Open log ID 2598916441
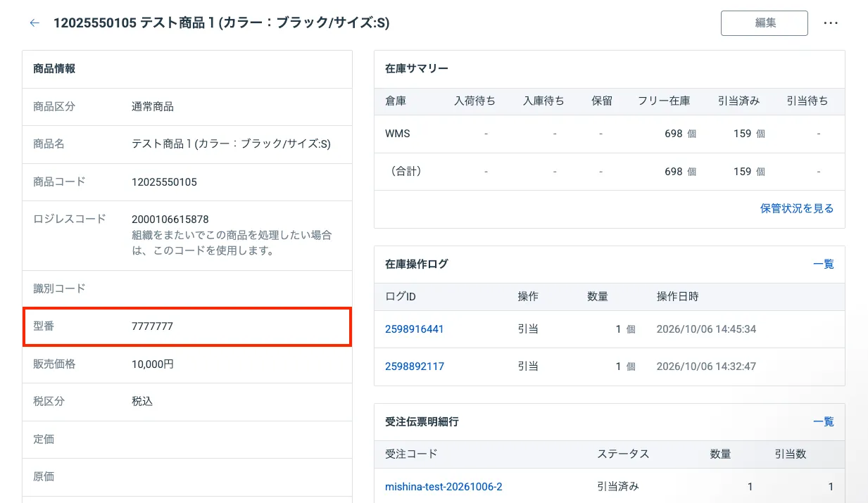This screenshot has height=503, width=868. pos(415,329)
